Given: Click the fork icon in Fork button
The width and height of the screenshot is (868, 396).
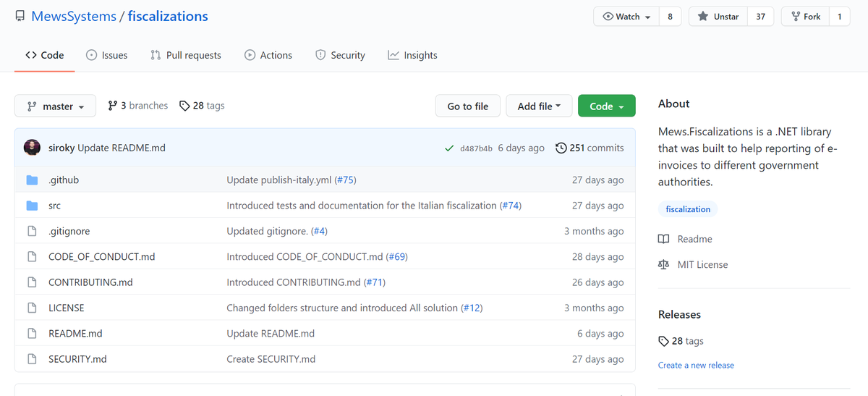Looking at the screenshot, I should coord(796,17).
